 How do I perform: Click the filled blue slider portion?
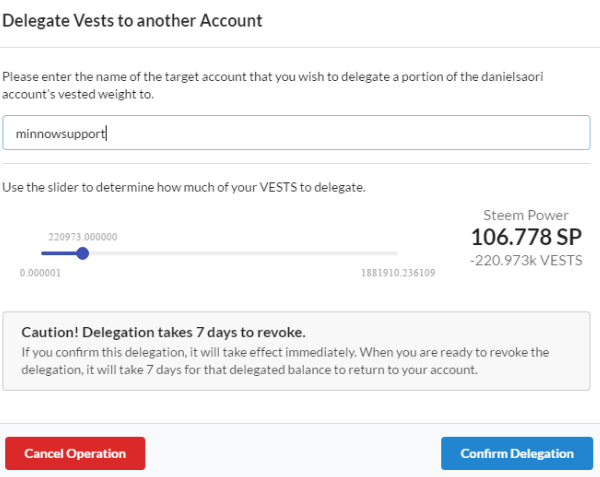(60, 253)
